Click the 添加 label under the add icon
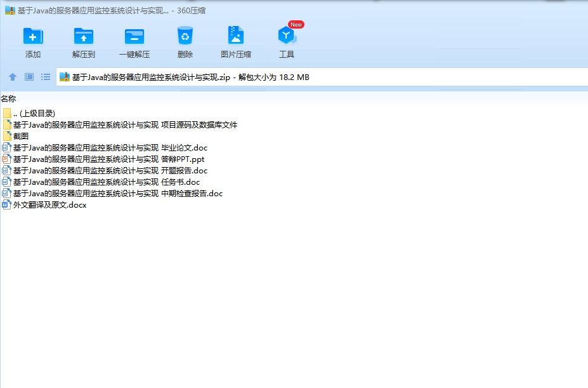The height and width of the screenshot is (388, 588). pos(33,55)
